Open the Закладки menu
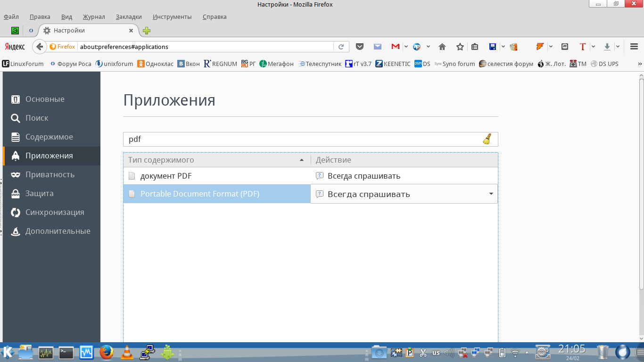This screenshot has height=362, width=644. pyautogui.click(x=129, y=16)
